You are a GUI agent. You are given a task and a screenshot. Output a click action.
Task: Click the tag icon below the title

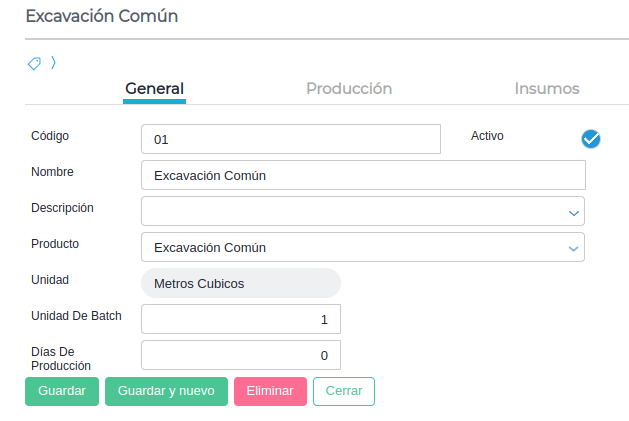point(34,64)
